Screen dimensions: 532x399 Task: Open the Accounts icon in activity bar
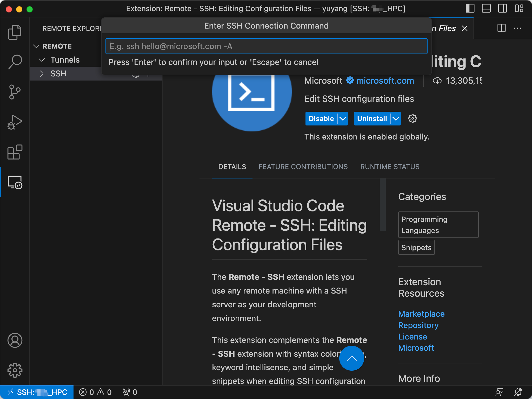click(15, 340)
